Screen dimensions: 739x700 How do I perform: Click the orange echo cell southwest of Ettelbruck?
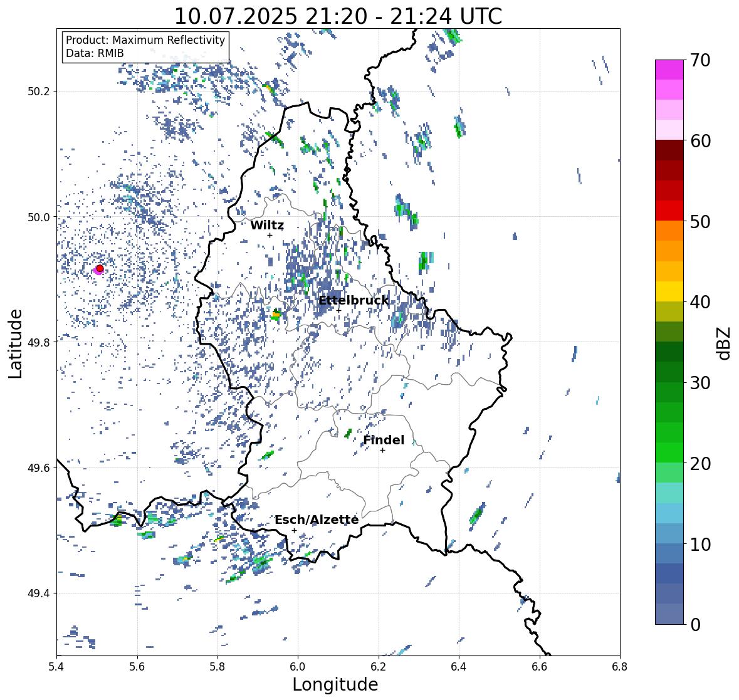tap(276, 313)
